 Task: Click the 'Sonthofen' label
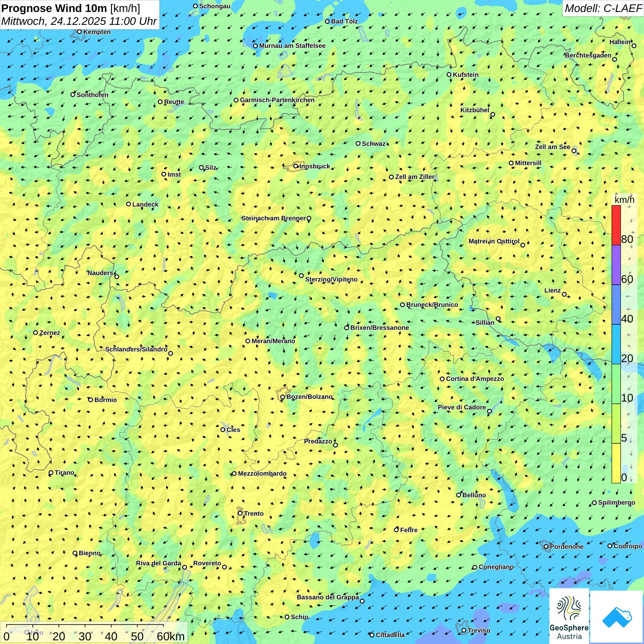click(92, 95)
